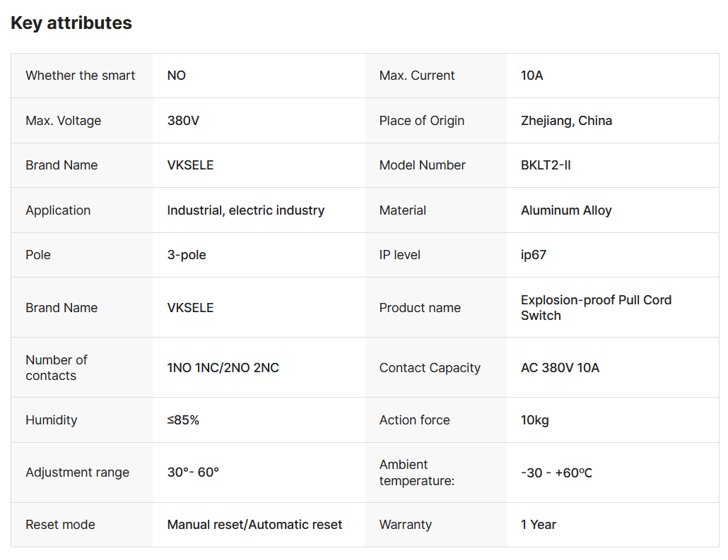Select the "10kg" action force value
This screenshot has height=560, width=728.
[535, 420]
